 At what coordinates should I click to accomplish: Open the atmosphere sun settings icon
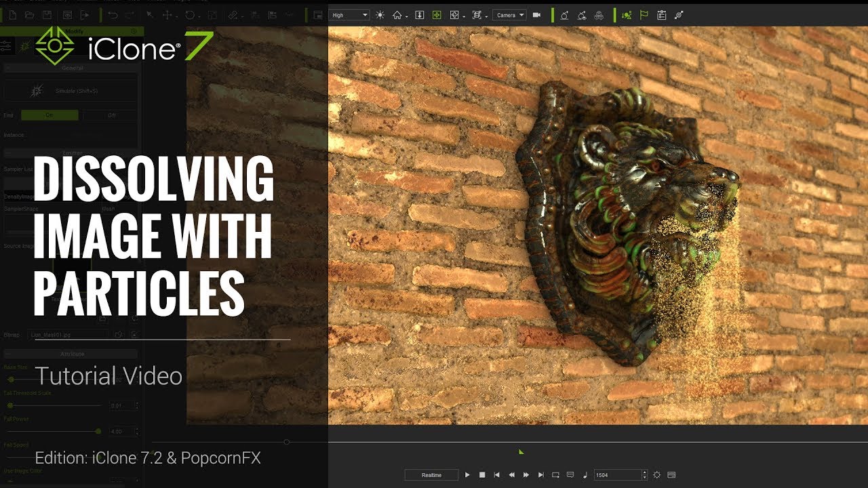coord(380,15)
